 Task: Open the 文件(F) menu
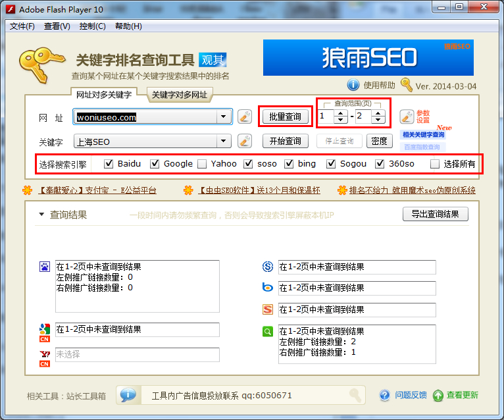[22, 26]
